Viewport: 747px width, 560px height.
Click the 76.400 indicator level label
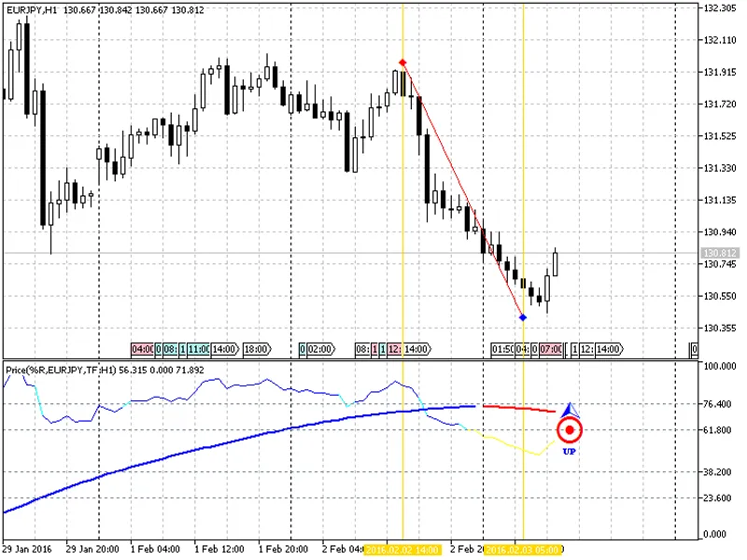tap(717, 404)
